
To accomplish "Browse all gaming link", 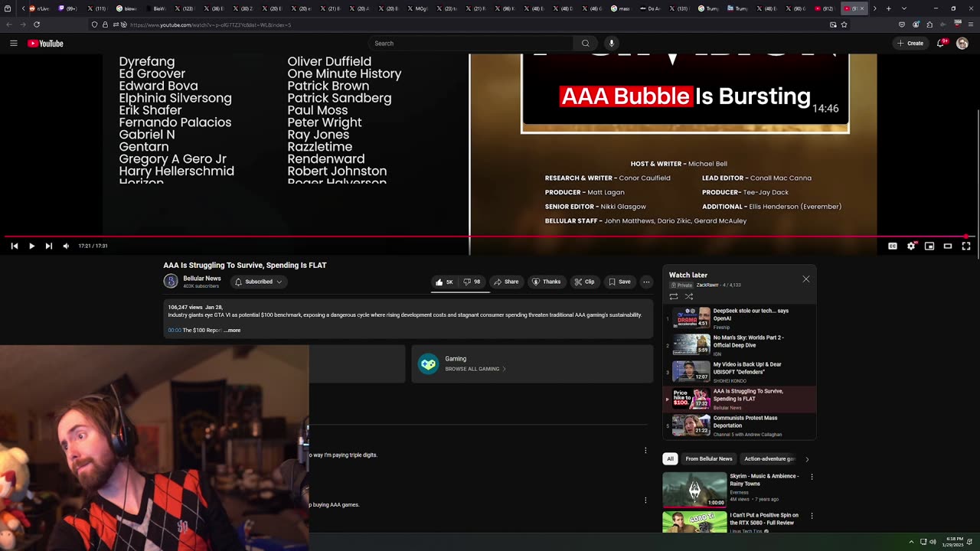I will point(475,369).
